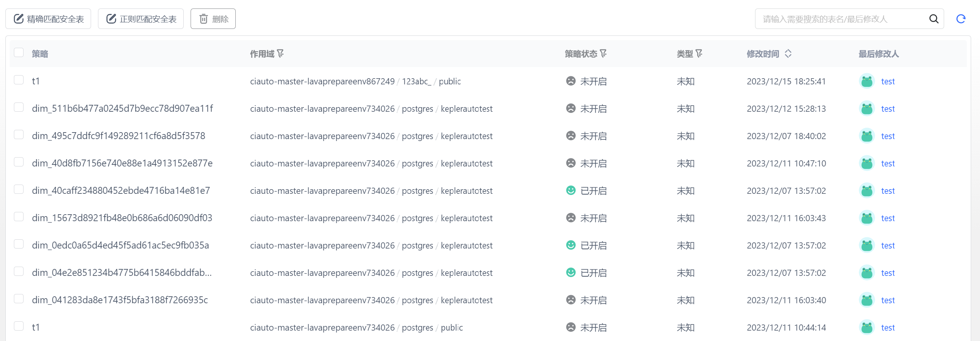Click the frog avatar in the 2023/12/15 18:25:41 row
The height and width of the screenshot is (341, 980).
[867, 81]
